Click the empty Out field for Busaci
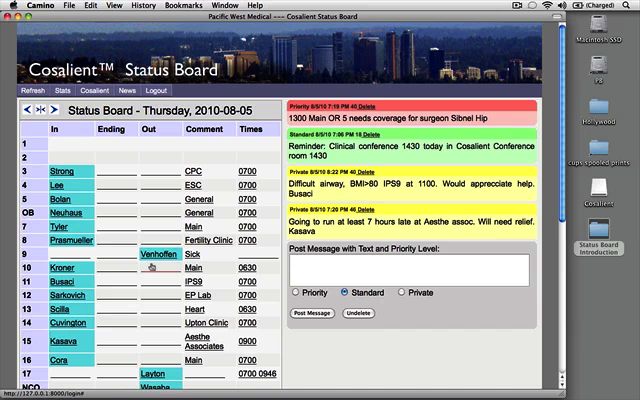This screenshot has height=400, width=640. tap(160, 282)
